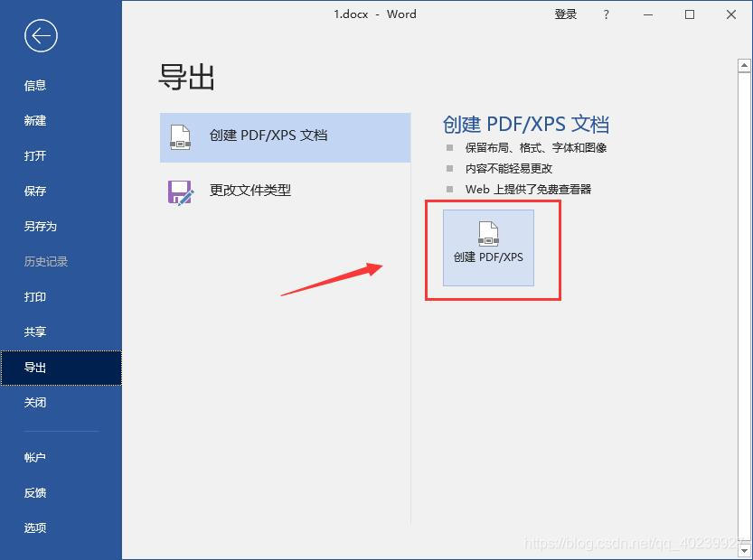Select 更改文件类型 option
753x560 pixels.
coord(286,191)
